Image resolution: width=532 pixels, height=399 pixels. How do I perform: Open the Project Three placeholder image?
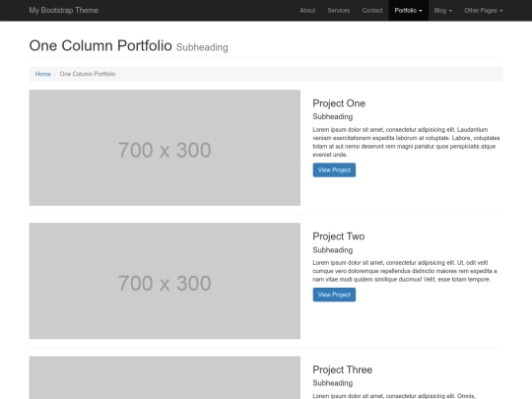click(x=165, y=377)
